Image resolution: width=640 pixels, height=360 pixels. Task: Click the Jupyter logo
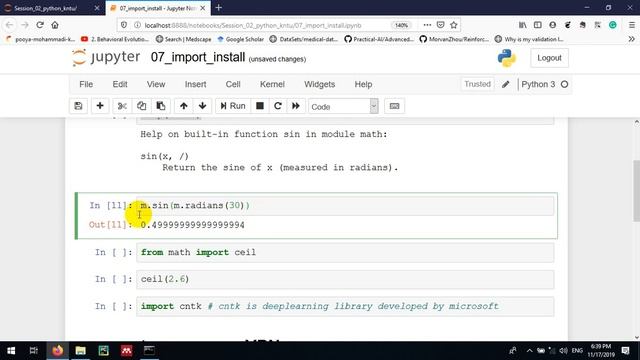pos(106,58)
